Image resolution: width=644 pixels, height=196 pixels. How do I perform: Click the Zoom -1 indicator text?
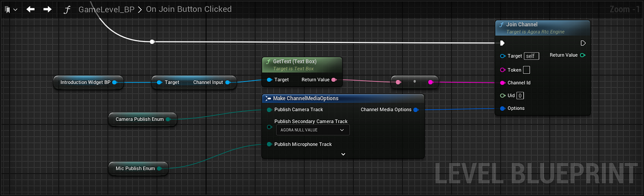pyautogui.click(x=625, y=9)
